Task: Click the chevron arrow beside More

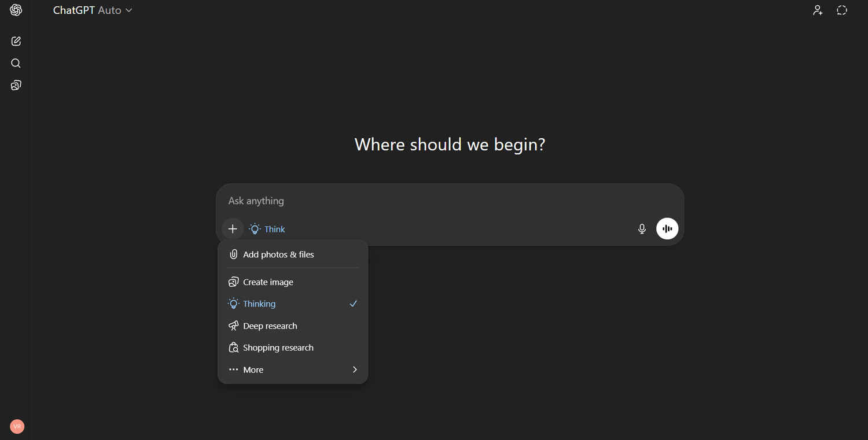Action: pos(355,370)
